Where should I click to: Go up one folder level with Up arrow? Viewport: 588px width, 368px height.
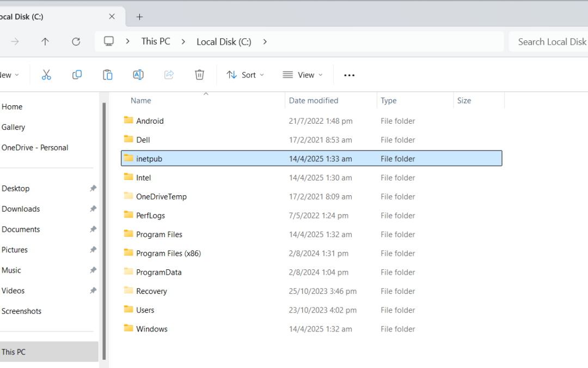45,41
